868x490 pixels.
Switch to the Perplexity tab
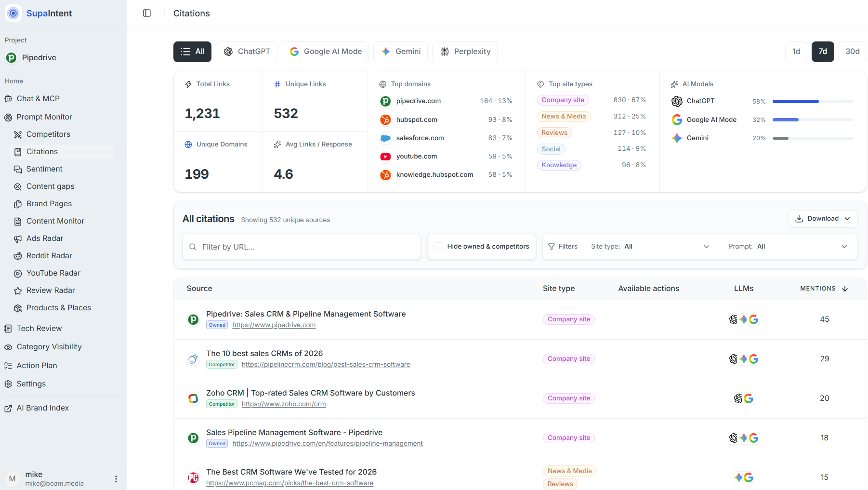click(x=465, y=52)
